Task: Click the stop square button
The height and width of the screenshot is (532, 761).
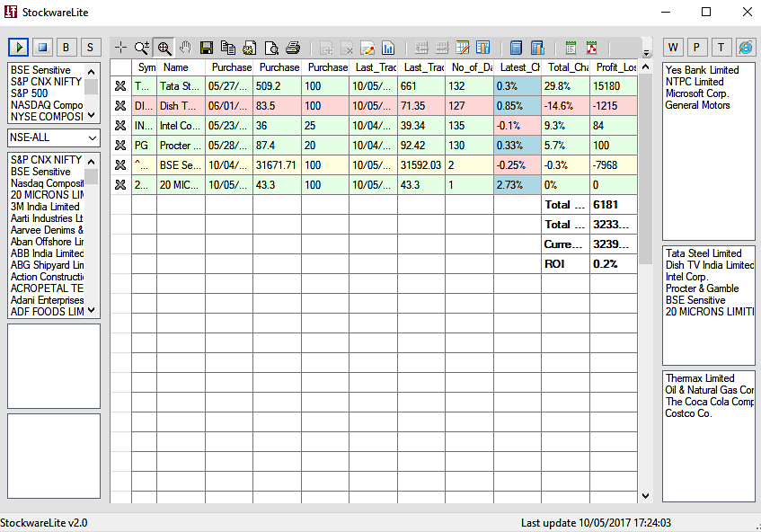Action: coord(42,47)
